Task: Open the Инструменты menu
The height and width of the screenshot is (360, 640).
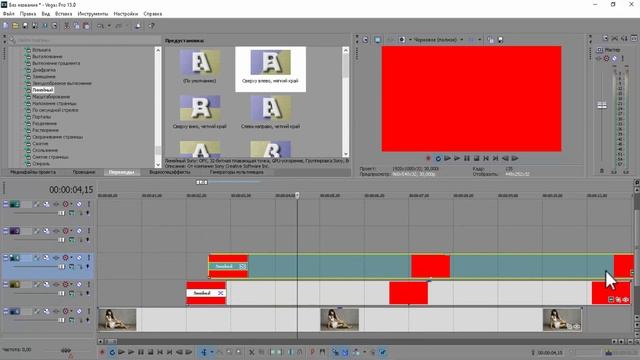Action: click(93, 13)
